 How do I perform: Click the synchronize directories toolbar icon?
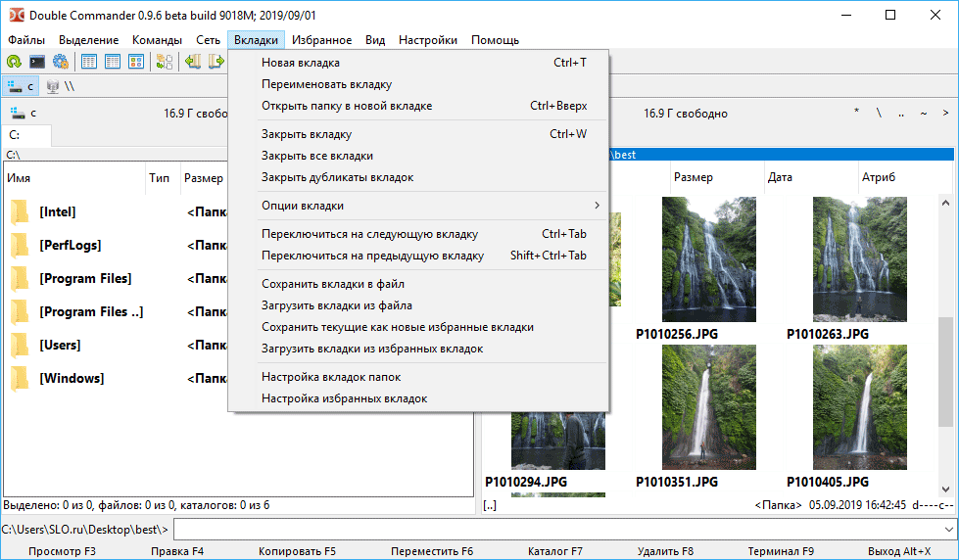pyautogui.click(x=164, y=62)
